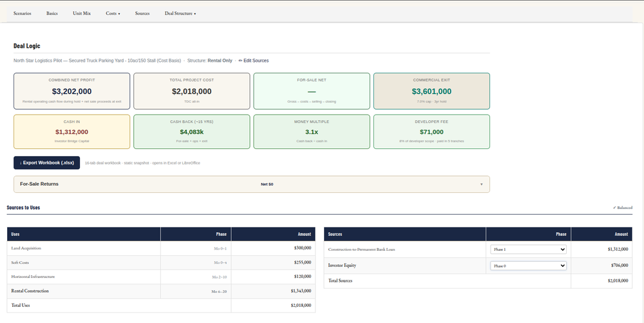This screenshot has width=644, height=323.
Task: Click the Uses column header
Action: click(x=84, y=234)
